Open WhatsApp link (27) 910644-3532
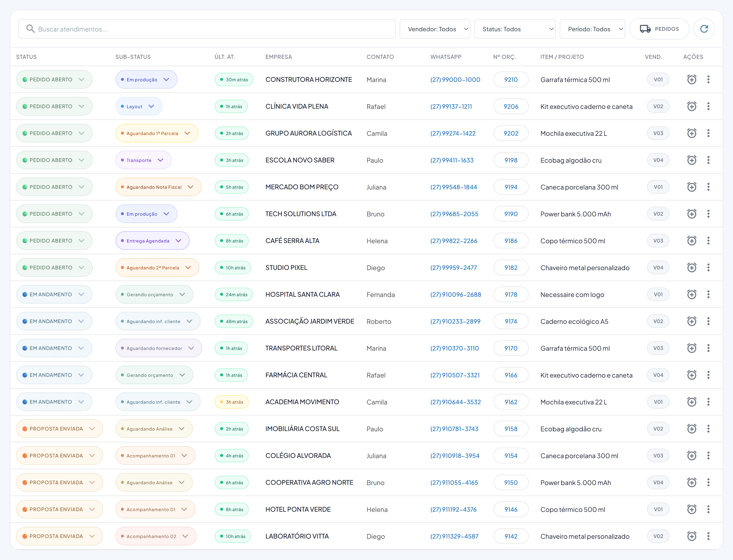The image size is (733, 560). tap(455, 402)
